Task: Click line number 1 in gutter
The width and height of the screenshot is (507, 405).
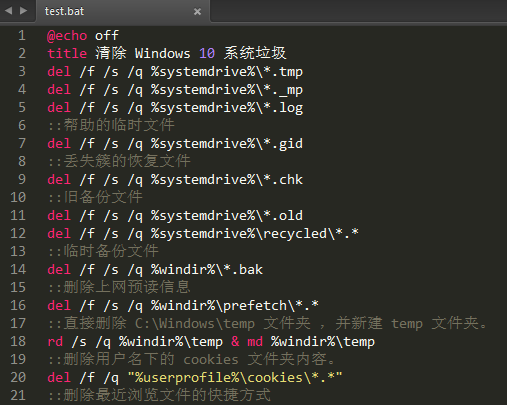Action: click(x=22, y=35)
